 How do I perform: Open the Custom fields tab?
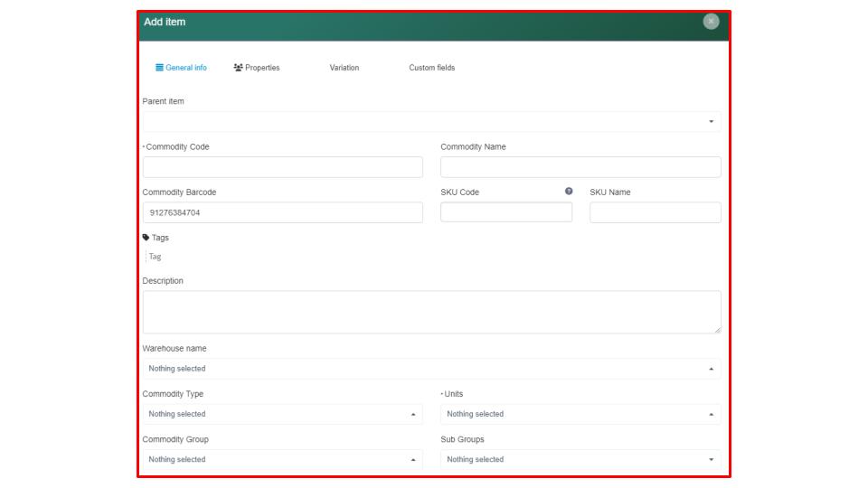point(431,68)
